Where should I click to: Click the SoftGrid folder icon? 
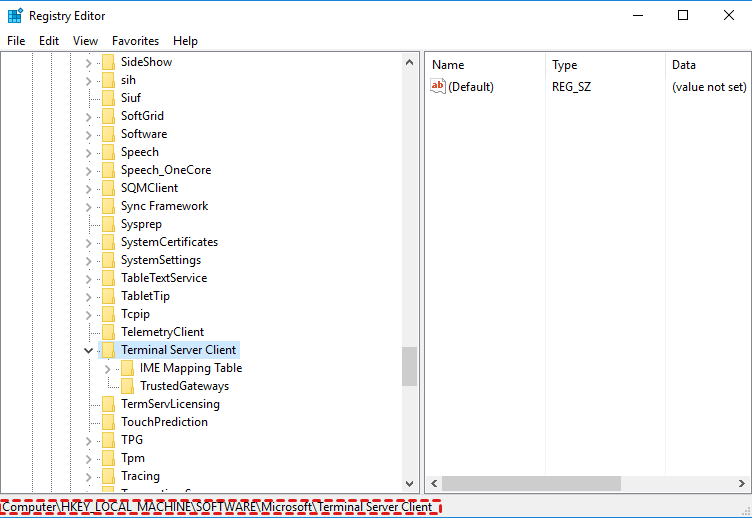pos(108,116)
